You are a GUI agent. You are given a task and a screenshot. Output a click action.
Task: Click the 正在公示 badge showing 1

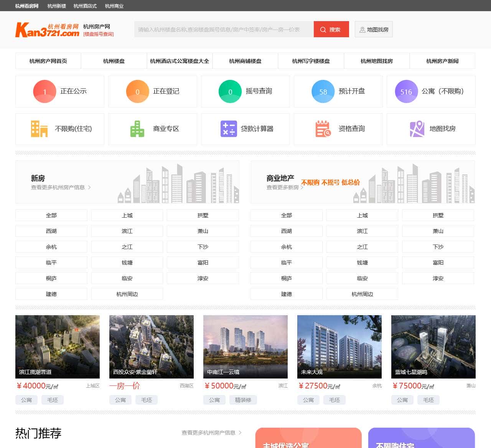tap(44, 91)
